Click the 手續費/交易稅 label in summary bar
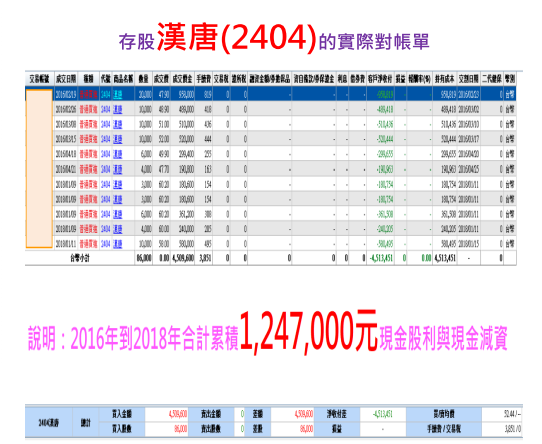This screenshot has height=444, width=542. click(444, 429)
